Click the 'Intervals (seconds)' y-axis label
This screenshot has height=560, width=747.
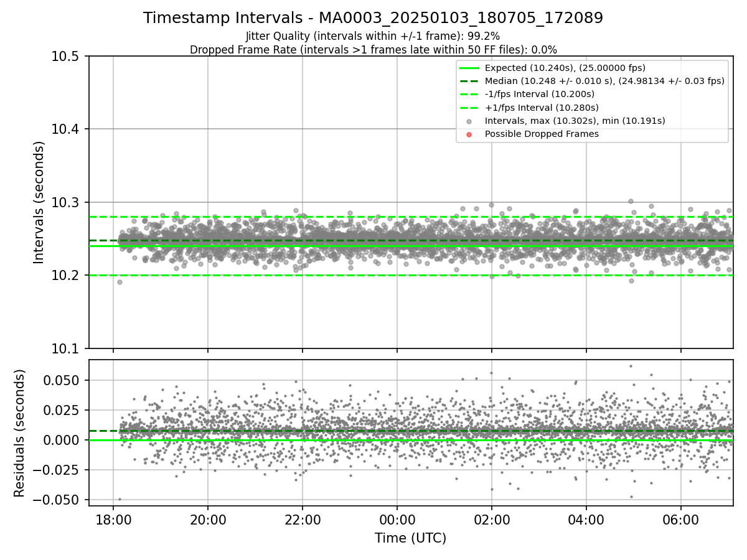point(39,202)
